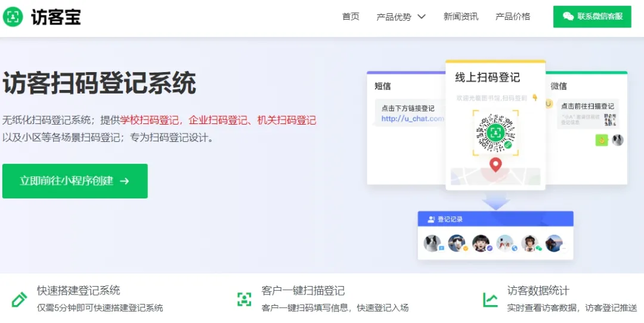
Task: Click the first cat avatar in 登记记录
Action: click(432, 243)
